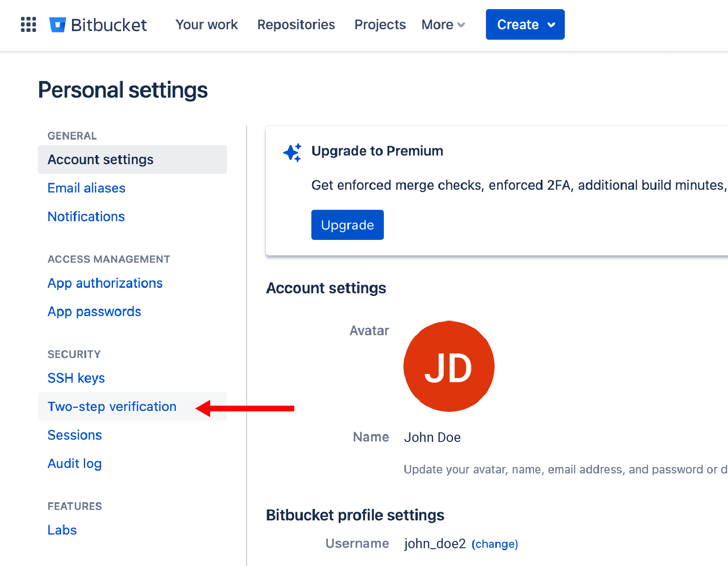Open SSH keys settings

76,378
